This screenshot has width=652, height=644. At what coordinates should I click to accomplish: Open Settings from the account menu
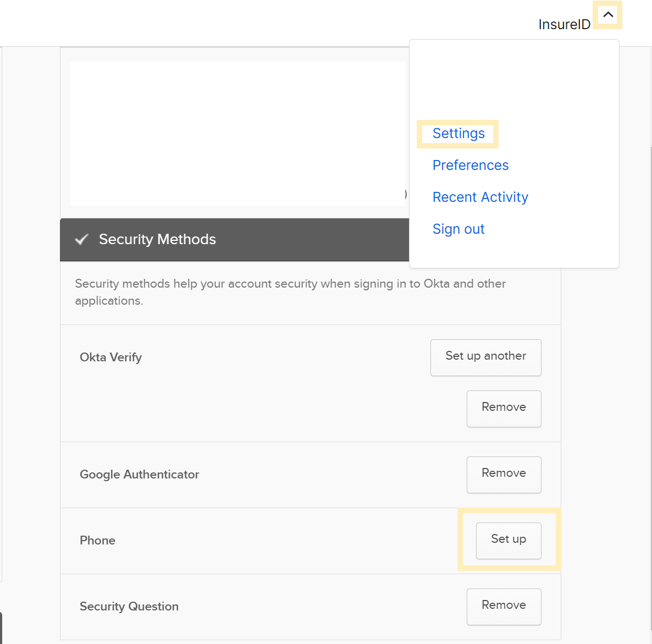[x=458, y=134]
